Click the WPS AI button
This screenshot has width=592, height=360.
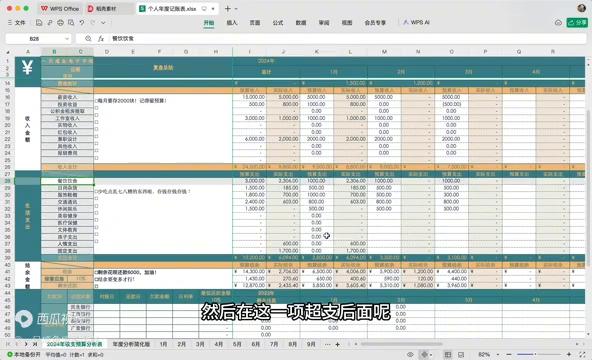click(x=416, y=23)
